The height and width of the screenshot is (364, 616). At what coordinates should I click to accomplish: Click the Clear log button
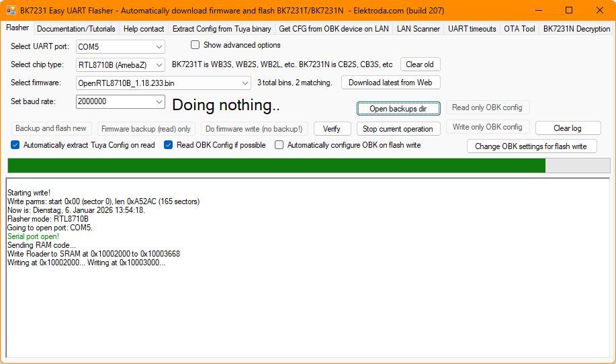[568, 128]
